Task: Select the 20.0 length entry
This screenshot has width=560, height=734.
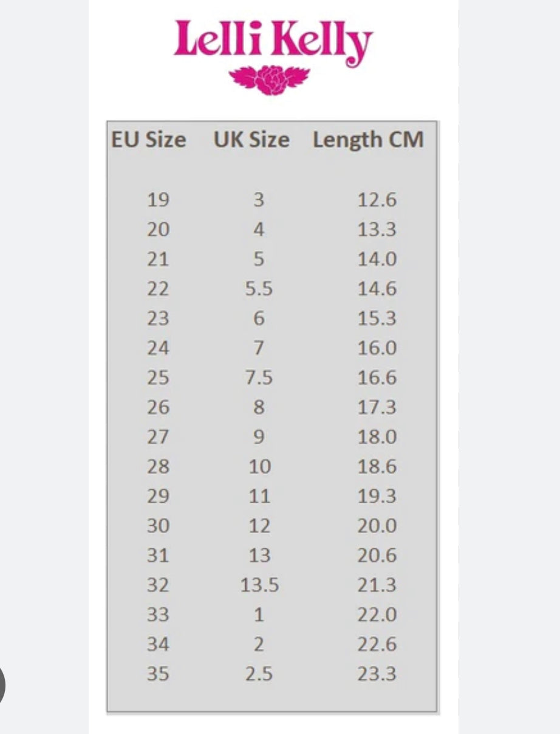Action: click(377, 526)
